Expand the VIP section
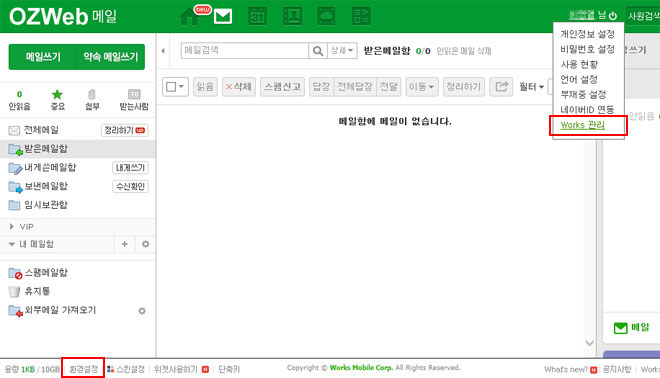The width and height of the screenshot is (660, 378). coord(11,226)
